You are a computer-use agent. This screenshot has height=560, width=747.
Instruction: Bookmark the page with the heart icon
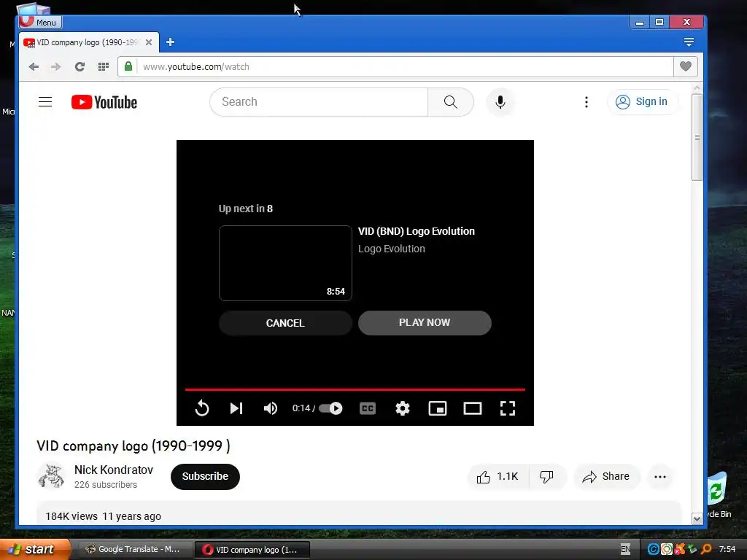685,66
